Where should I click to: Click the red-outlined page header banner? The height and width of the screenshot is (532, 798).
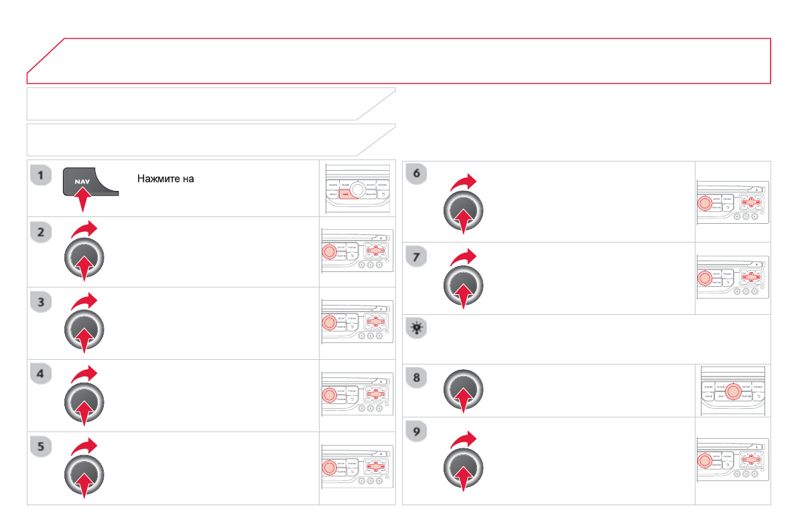point(399,61)
